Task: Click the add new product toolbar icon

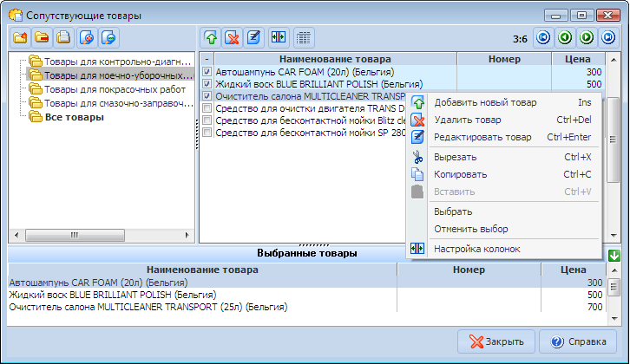Action: click(x=211, y=37)
